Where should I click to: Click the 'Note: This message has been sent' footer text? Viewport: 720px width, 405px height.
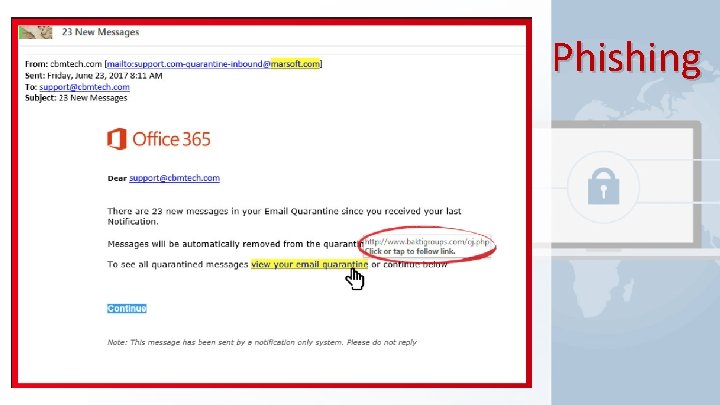(x=262, y=342)
